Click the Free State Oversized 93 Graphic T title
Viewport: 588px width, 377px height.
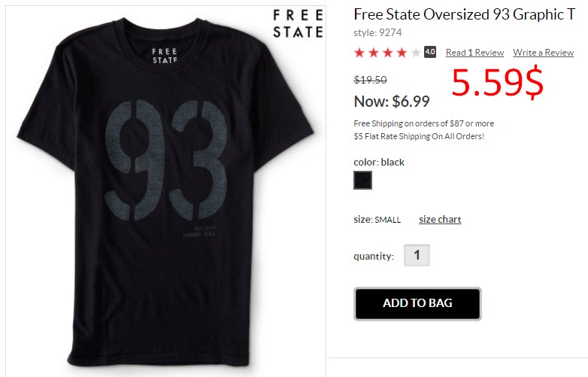tap(464, 14)
